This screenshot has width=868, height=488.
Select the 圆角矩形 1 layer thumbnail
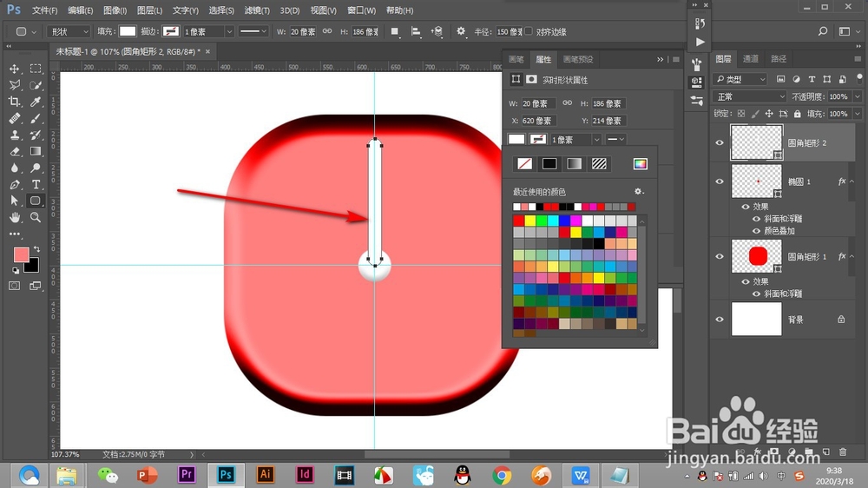coord(757,256)
